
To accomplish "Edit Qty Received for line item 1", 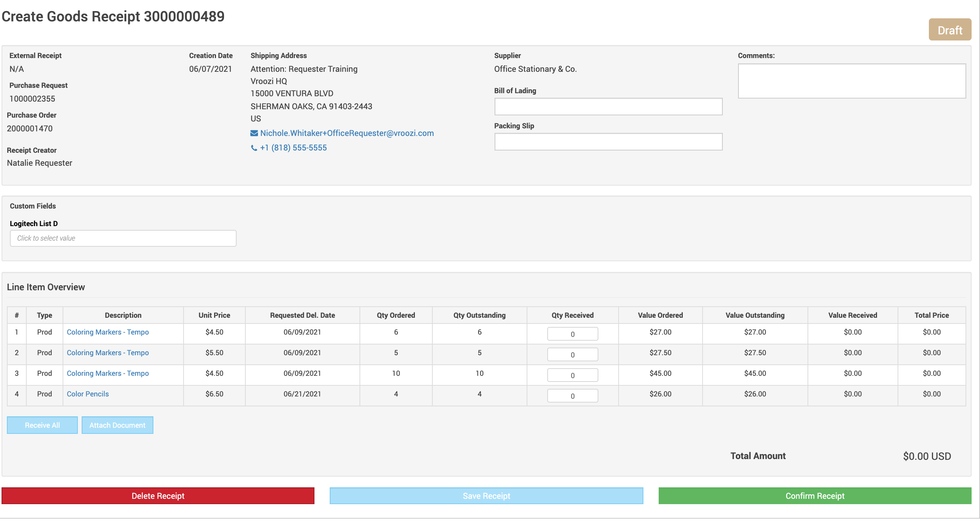I will pyautogui.click(x=572, y=334).
